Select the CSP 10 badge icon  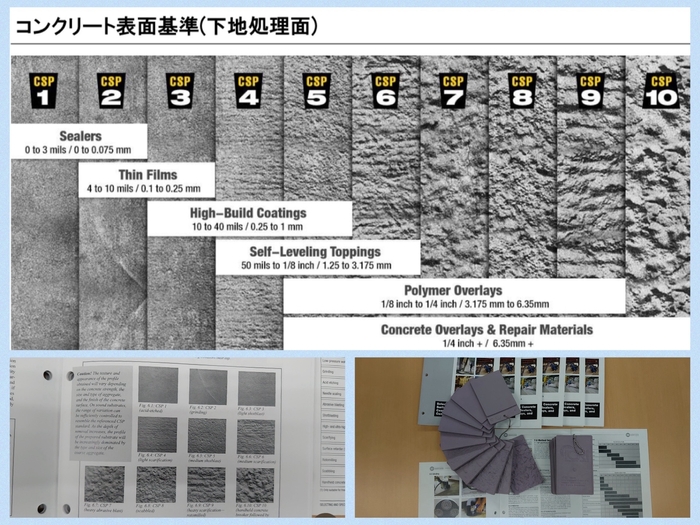point(660,90)
